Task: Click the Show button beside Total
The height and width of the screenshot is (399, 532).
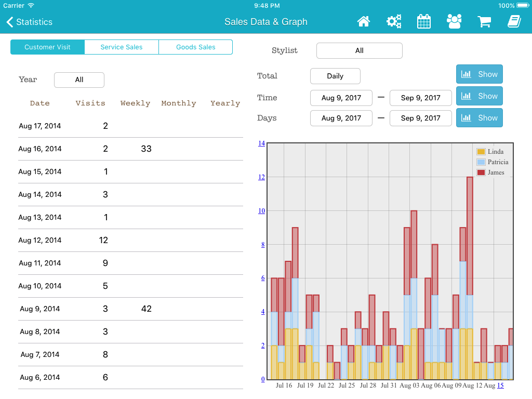Action: tap(479, 74)
